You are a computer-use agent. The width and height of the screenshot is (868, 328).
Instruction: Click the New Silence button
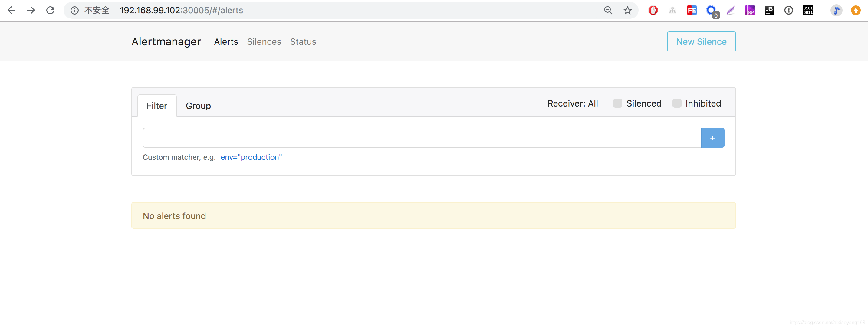701,41
